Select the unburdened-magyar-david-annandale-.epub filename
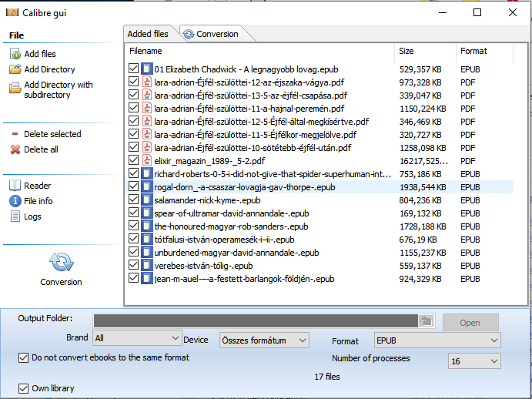This screenshot has height=399, width=532. [236, 253]
